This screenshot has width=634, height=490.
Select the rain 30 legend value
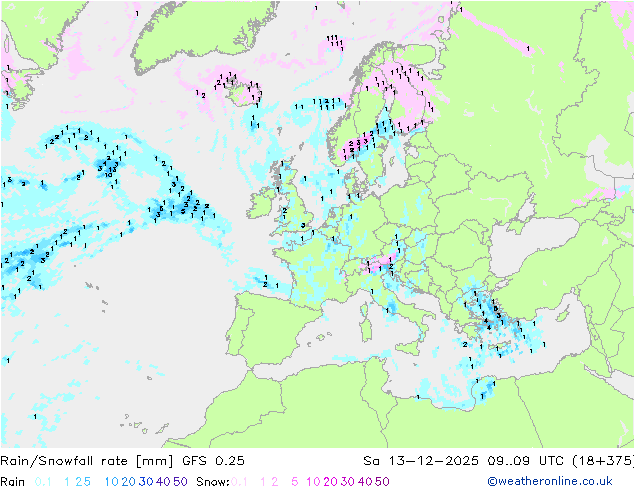146,482
